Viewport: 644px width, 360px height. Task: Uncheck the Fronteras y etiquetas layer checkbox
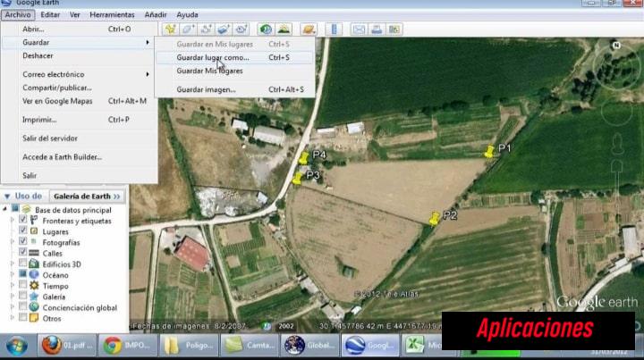tap(23, 220)
